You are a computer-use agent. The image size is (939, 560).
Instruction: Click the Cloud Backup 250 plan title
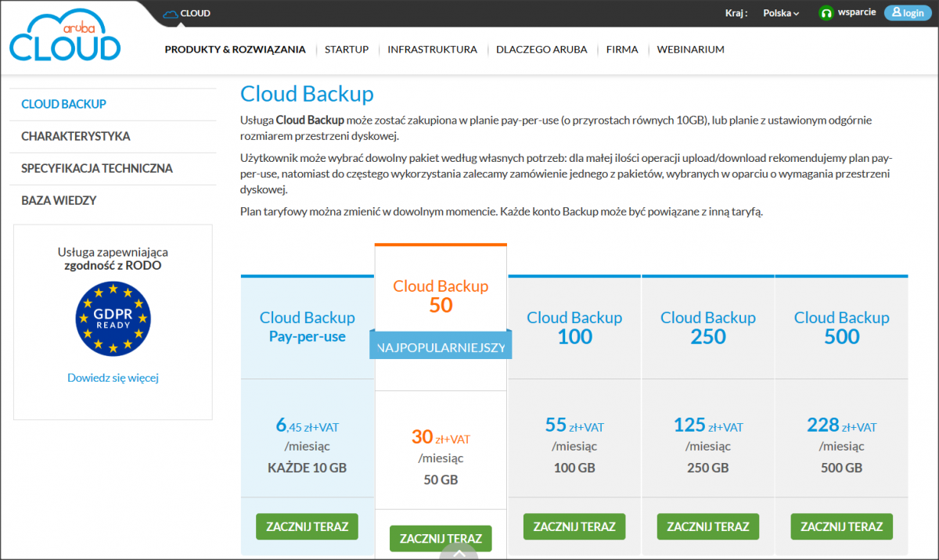pos(708,327)
